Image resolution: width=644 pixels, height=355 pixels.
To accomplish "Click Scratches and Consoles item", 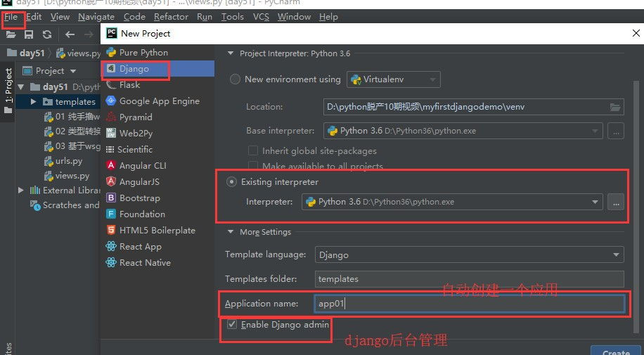I will coord(65,205).
